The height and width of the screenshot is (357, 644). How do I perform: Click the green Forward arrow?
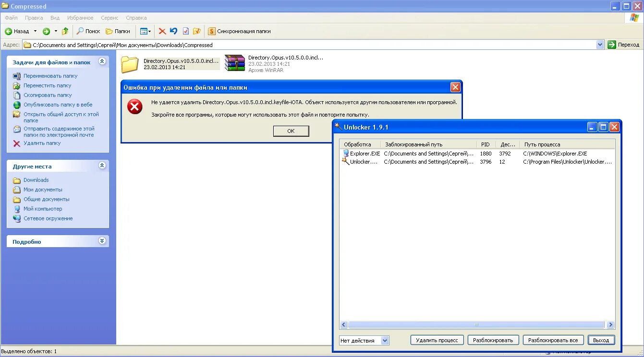tap(47, 31)
